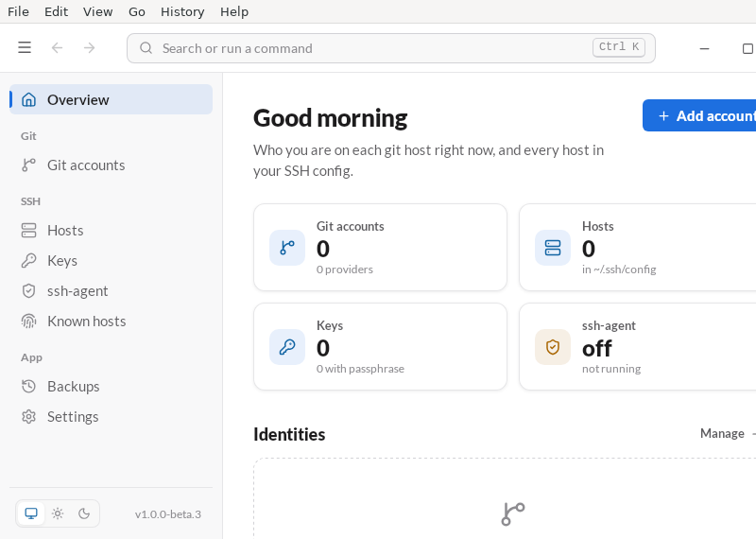Open Hosts page from sidebar

[x=111, y=230]
